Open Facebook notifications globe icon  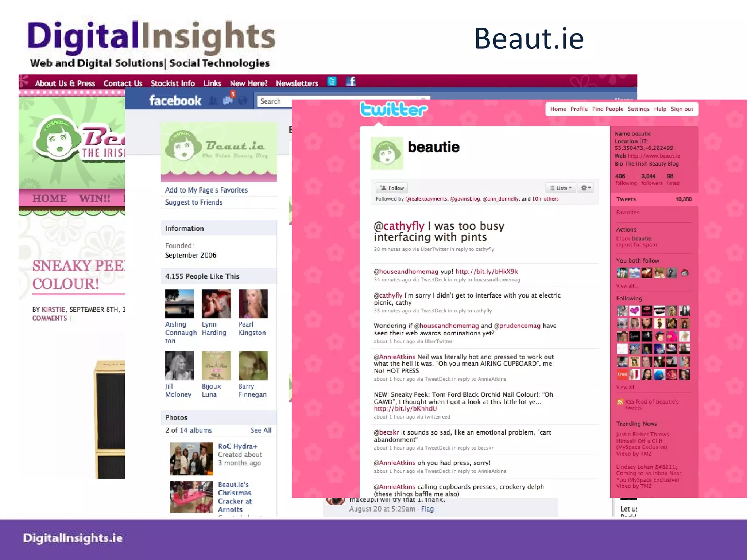(x=242, y=101)
